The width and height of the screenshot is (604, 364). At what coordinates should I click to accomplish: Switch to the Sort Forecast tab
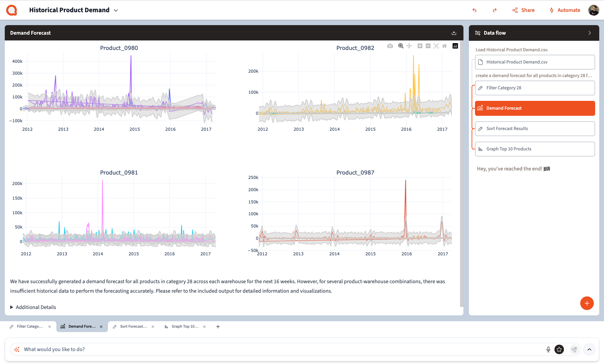(133, 327)
